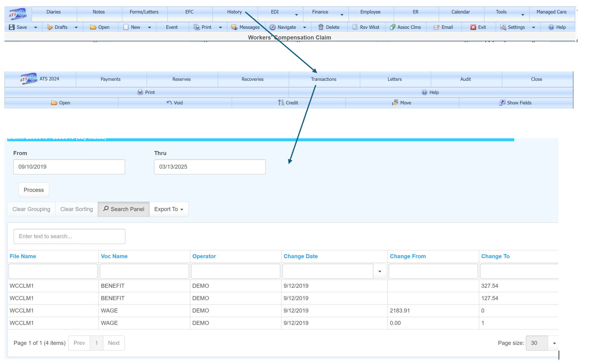Open the Change Date filter dropdown

pos(380,271)
